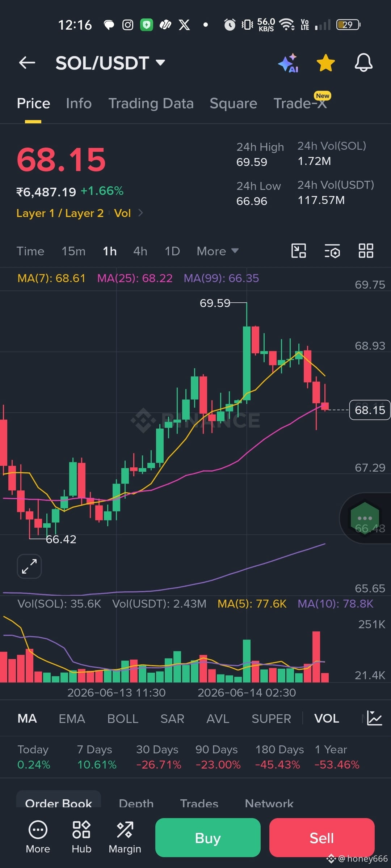Tap the battery indicator in status bar
Screen dimensions: 391x868
coord(348,25)
